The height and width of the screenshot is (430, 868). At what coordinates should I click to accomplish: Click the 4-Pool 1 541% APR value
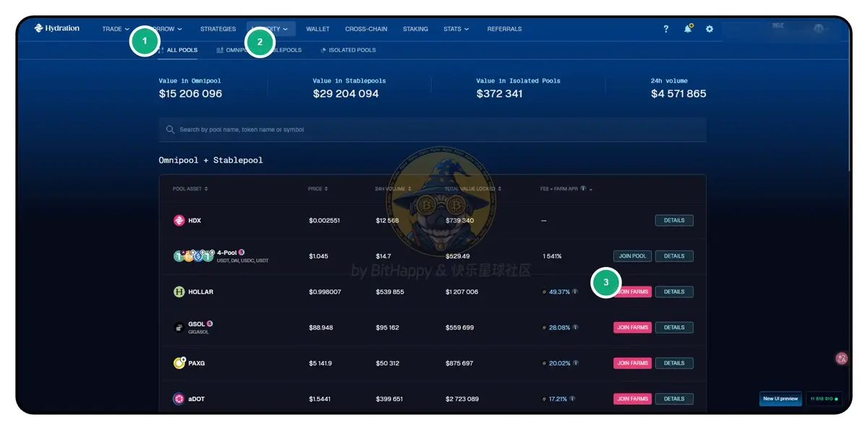(x=552, y=256)
